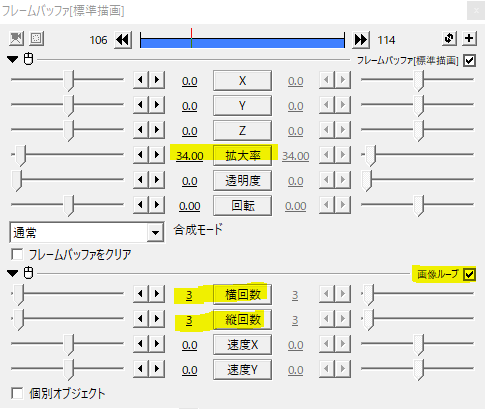
Task: Click the swap arrows icon near plus button
Action: 449,38
